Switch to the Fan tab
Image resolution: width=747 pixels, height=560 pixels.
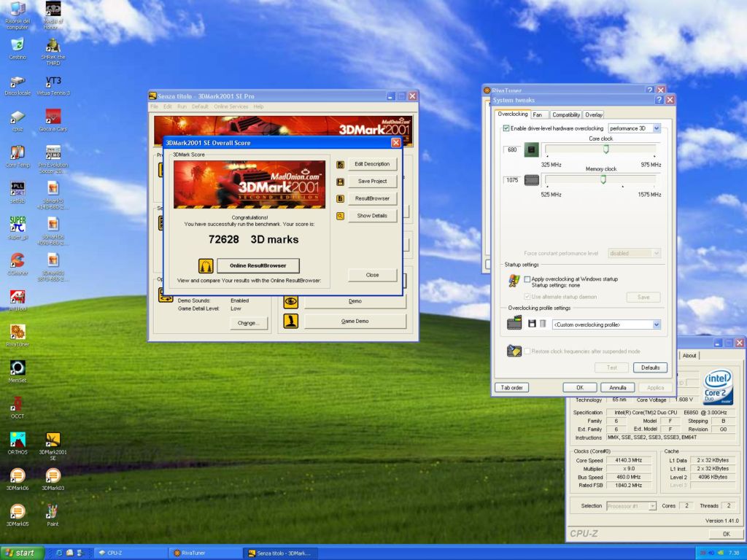(538, 114)
